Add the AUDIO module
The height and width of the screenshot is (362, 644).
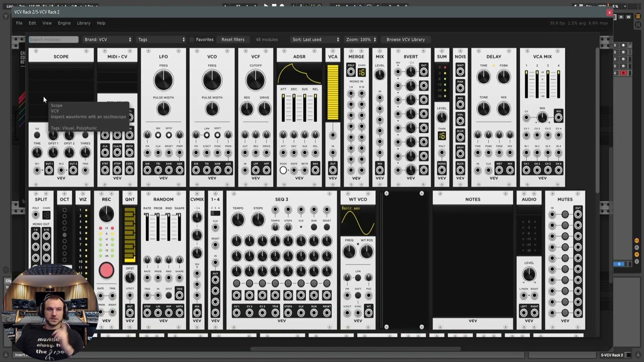point(529,260)
